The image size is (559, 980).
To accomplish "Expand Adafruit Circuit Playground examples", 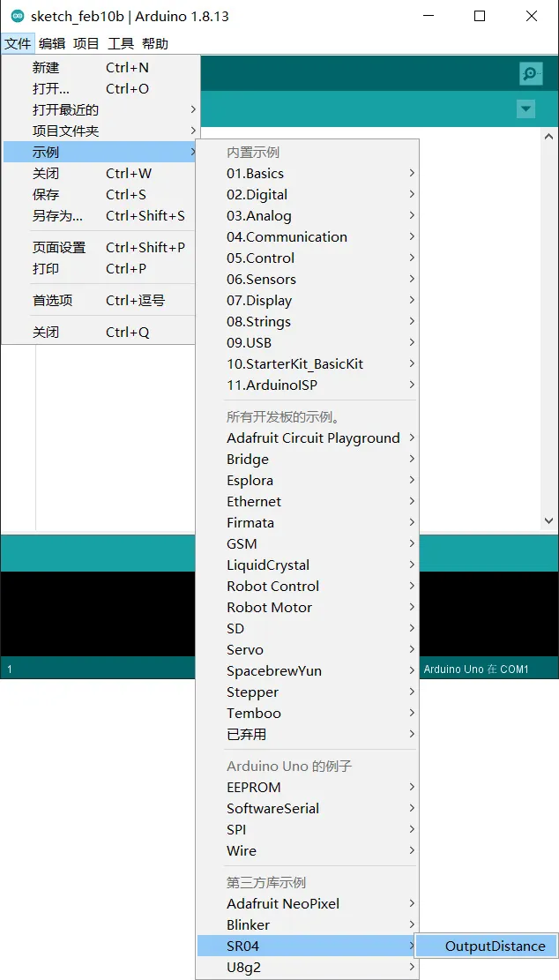I will [308, 438].
